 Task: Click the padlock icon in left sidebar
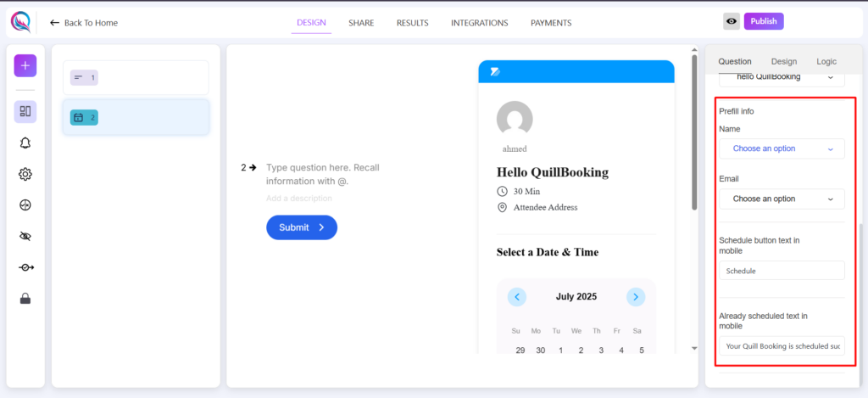click(x=25, y=299)
